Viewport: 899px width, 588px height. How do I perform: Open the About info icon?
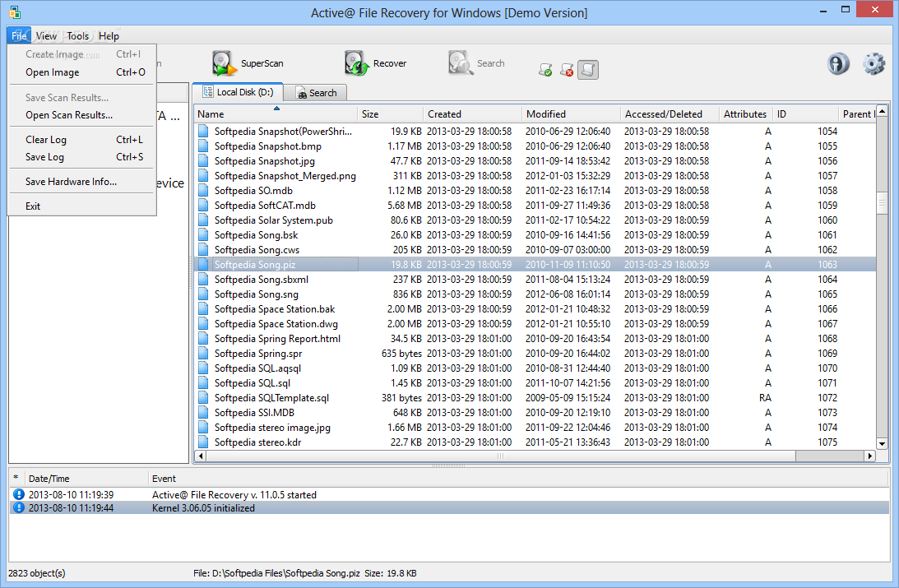coord(838,63)
